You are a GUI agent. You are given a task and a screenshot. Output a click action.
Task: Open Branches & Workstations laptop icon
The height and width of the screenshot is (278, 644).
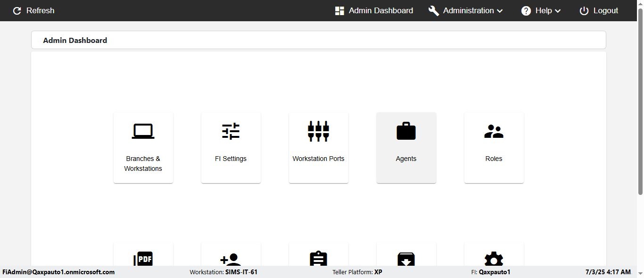(143, 131)
